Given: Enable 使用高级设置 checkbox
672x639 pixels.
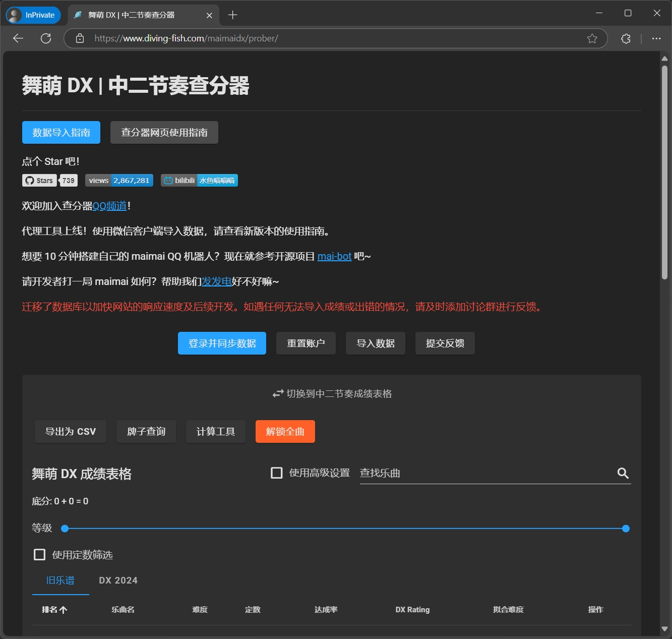Looking at the screenshot, I should [x=277, y=473].
